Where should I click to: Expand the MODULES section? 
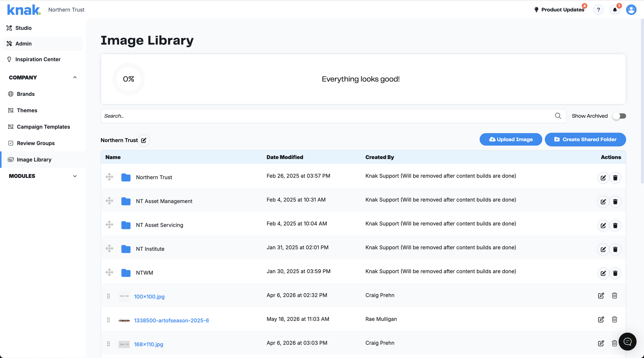(75, 176)
